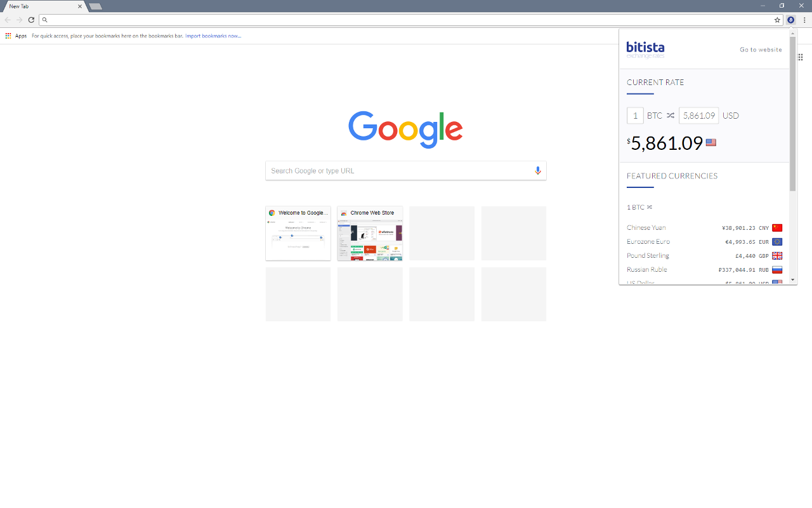Image resolution: width=812 pixels, height=508 pixels.
Task: Click the EU flag in the EUR row
Action: pyautogui.click(x=777, y=242)
